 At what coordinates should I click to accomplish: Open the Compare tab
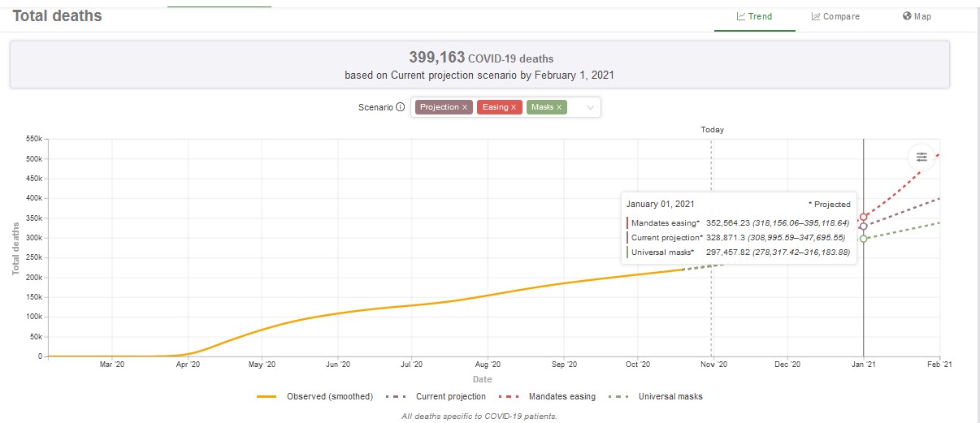[835, 16]
